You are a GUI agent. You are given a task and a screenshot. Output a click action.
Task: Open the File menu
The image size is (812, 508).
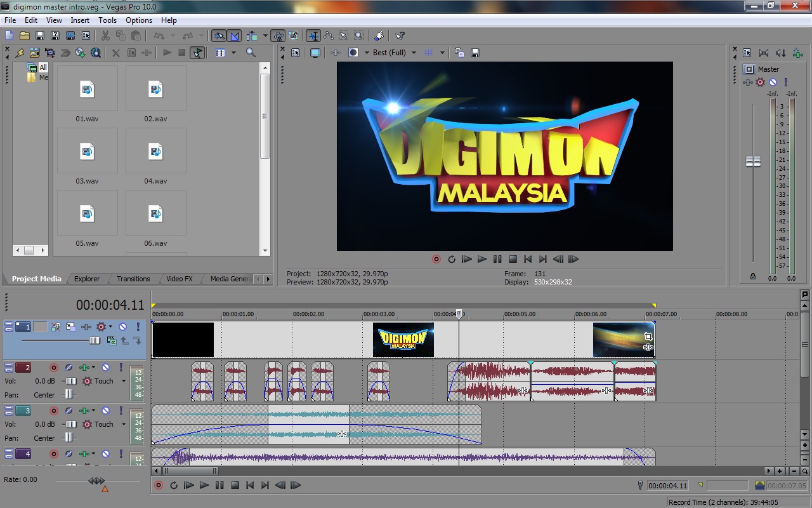(10, 20)
